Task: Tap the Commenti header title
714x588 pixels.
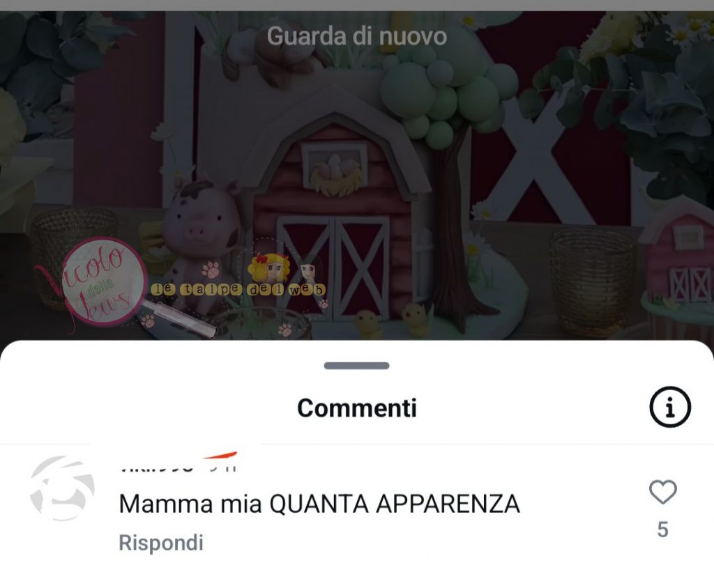Action: (x=356, y=408)
